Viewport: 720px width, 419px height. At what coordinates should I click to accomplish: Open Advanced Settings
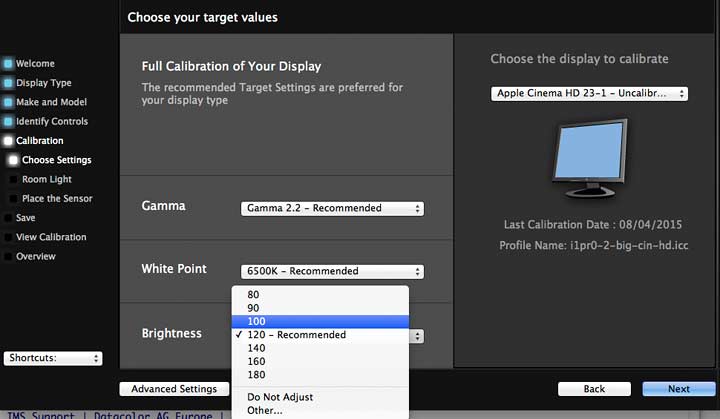coord(174,389)
